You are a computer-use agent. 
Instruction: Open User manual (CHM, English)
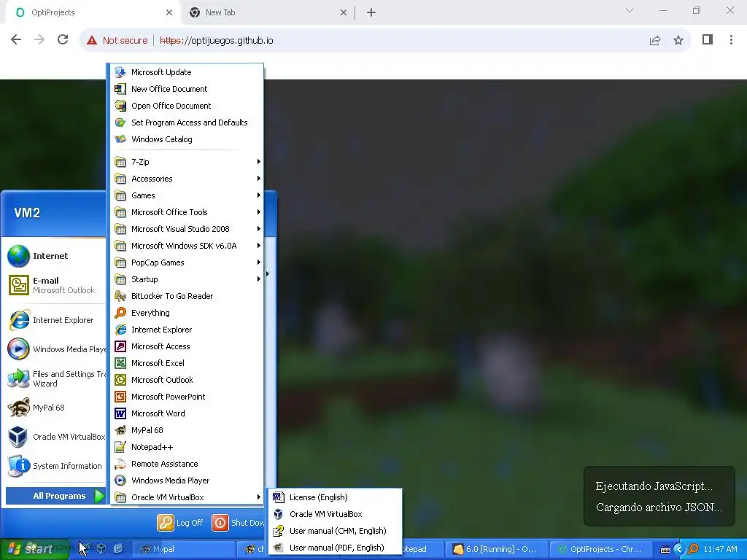(336, 531)
